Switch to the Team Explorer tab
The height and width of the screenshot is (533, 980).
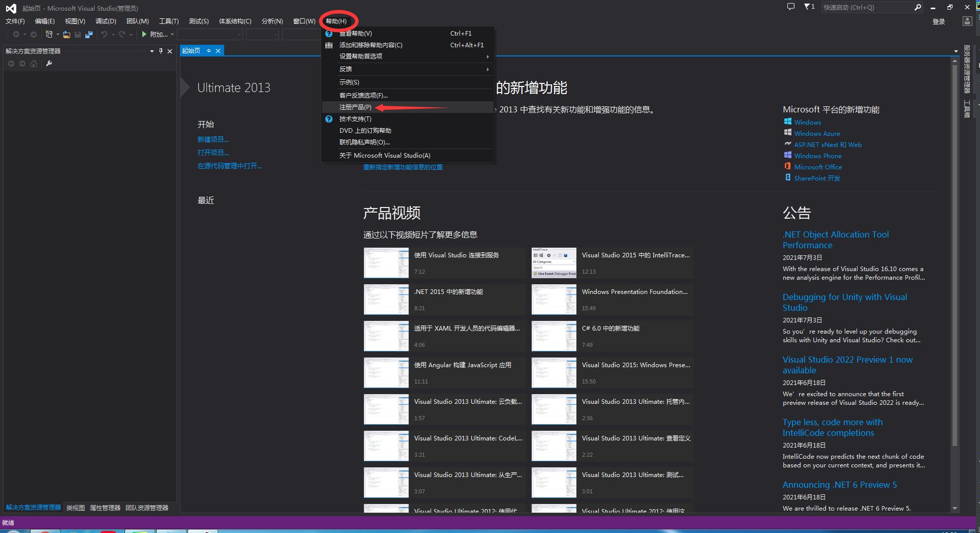(x=147, y=508)
